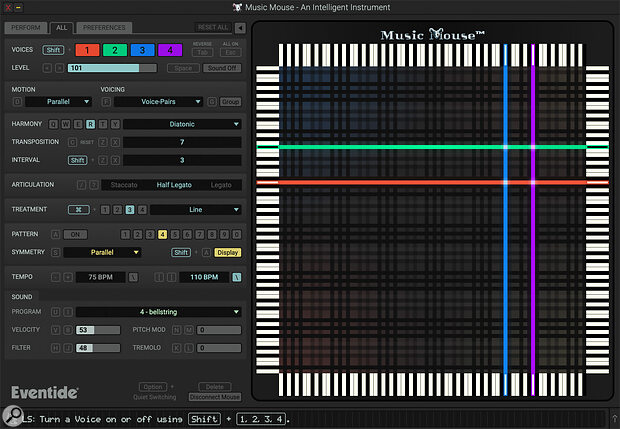Click the K key beside TREMOLO
This screenshot has height=429, width=620.
click(x=176, y=348)
